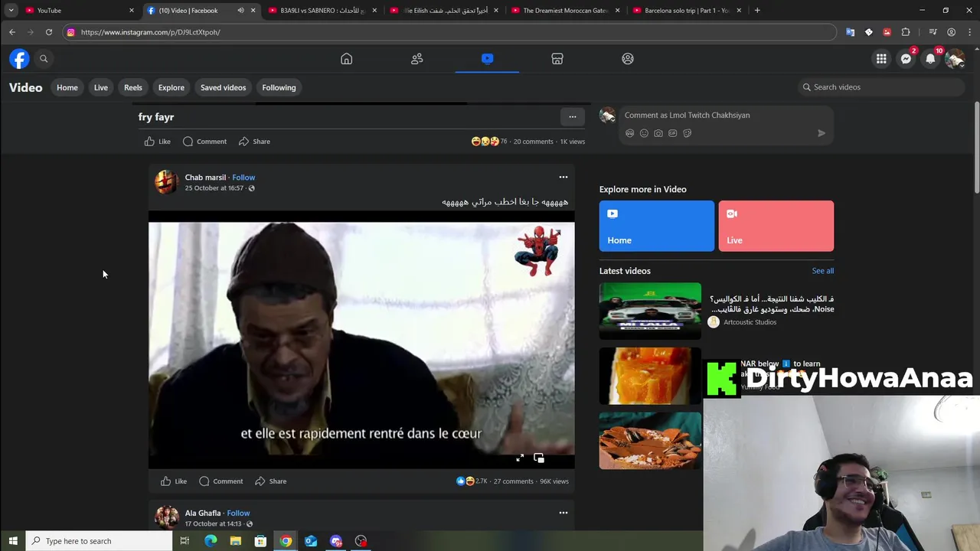Open the Windows Start menu
The width and height of the screenshot is (980, 551).
(x=13, y=541)
